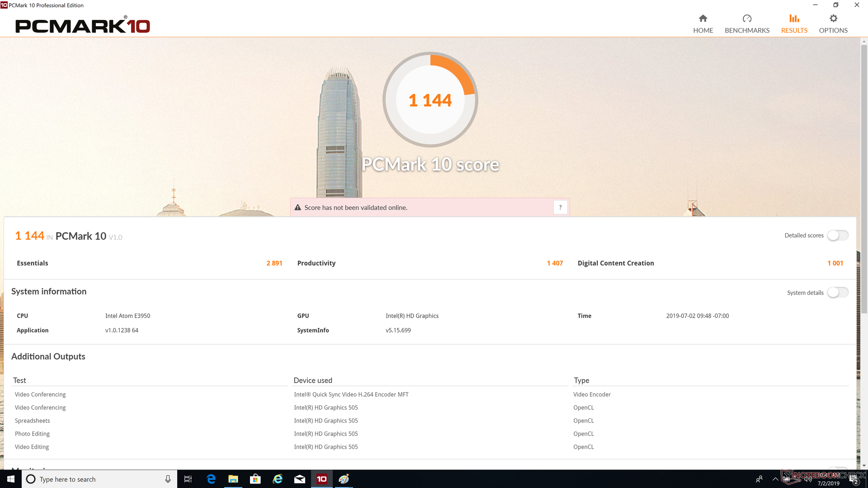Click the Video Encoder type cell
The width and height of the screenshot is (868, 488).
[x=592, y=394]
